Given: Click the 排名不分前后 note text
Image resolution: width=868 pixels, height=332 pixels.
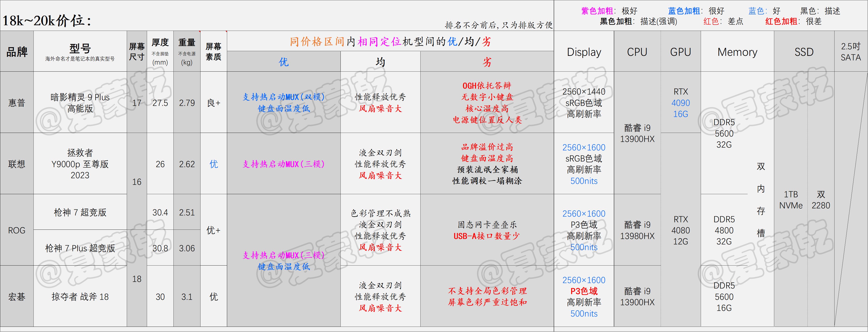Looking at the screenshot, I should 499,25.
